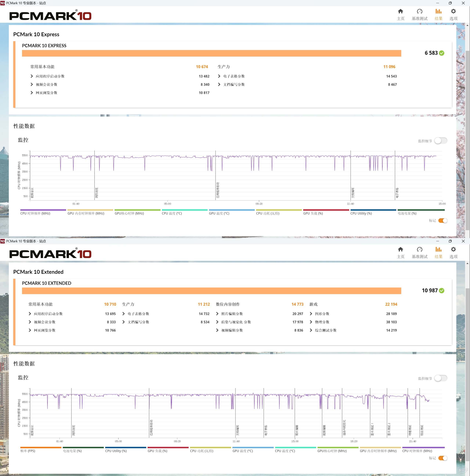Image resolution: width=470 pixels, height=476 pixels.
Task: Click Gaming score 22 194 in Extended
Action: (x=391, y=304)
